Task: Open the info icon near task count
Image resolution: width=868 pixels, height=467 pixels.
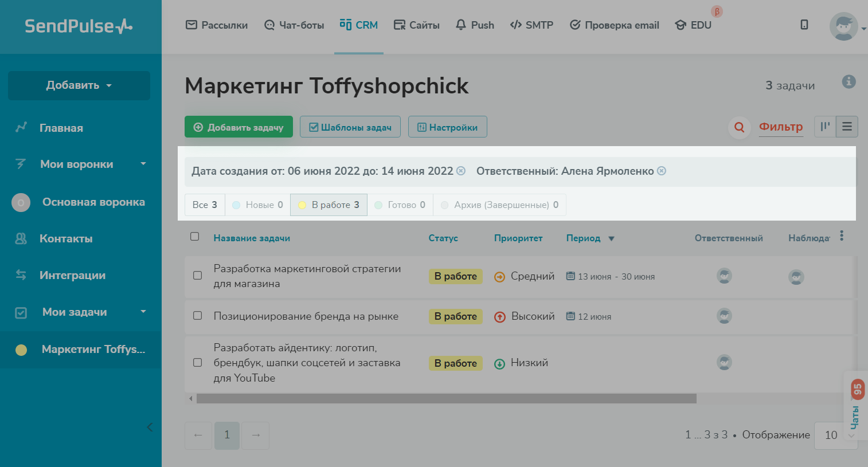Action: coord(849,82)
